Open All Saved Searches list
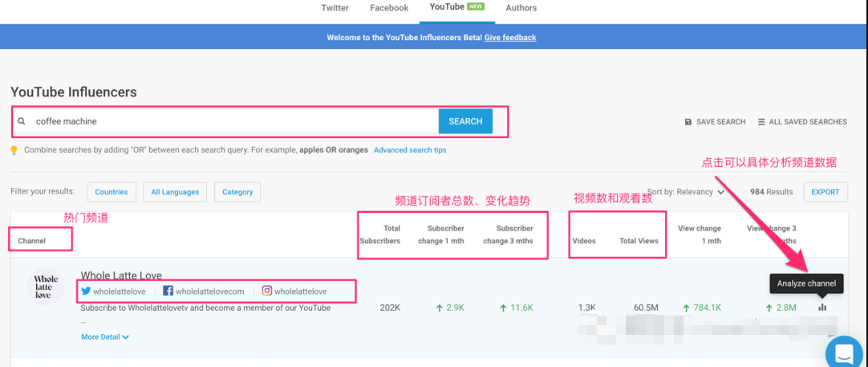The height and width of the screenshot is (367, 868). coord(802,122)
